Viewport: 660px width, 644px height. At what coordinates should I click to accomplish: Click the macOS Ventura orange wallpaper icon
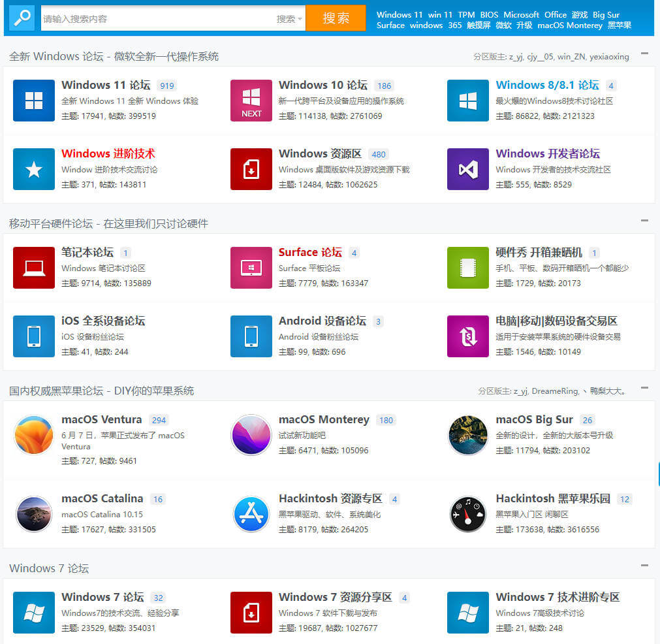tap(34, 435)
